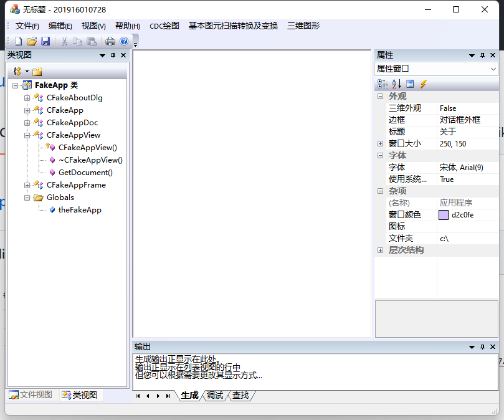Toggle auto-hide pin on the 类视图 panel
Viewport: 504px width, 420px height.
(x=113, y=55)
